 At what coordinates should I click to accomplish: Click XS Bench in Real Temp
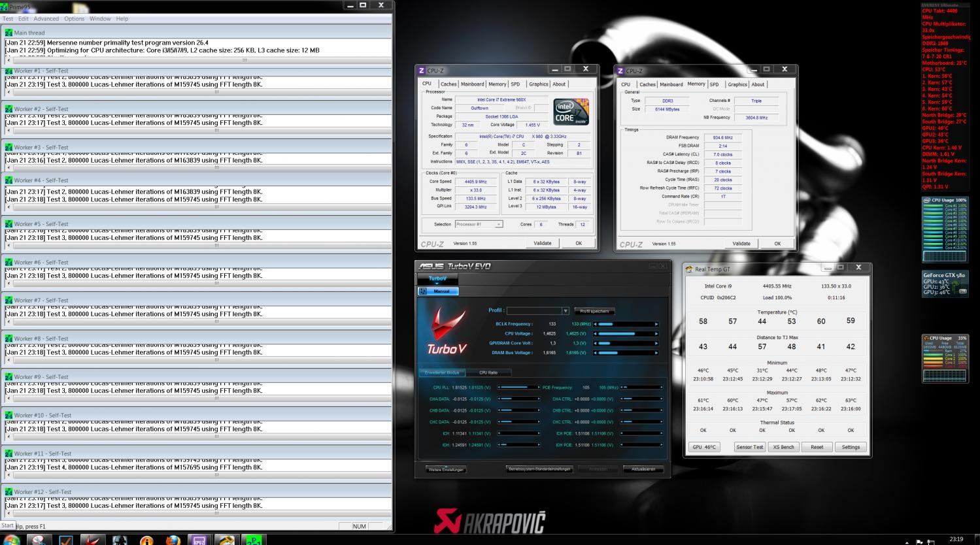(783, 447)
